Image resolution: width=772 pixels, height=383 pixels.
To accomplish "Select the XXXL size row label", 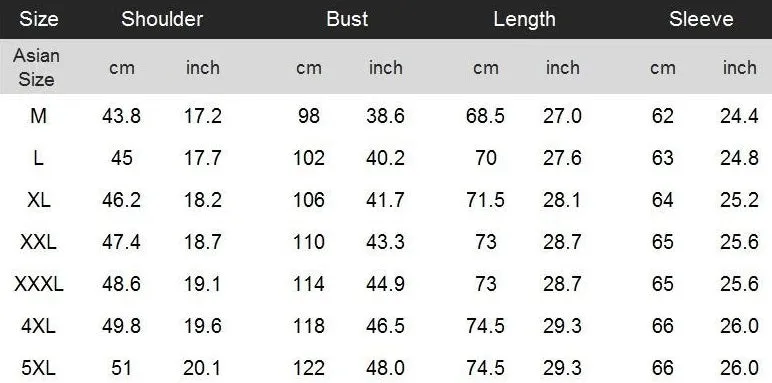I will click(x=38, y=284).
